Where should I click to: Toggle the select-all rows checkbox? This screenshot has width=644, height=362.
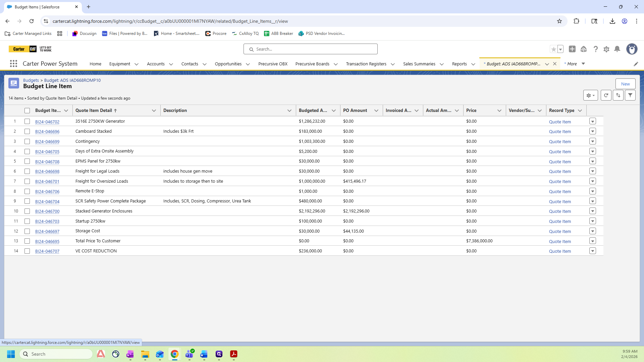coord(27,111)
